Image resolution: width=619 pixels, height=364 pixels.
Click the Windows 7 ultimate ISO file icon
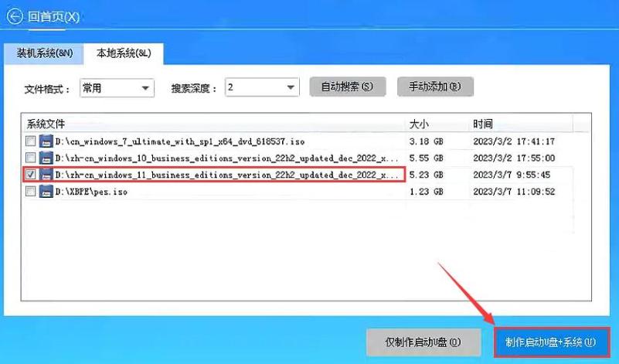(46, 141)
